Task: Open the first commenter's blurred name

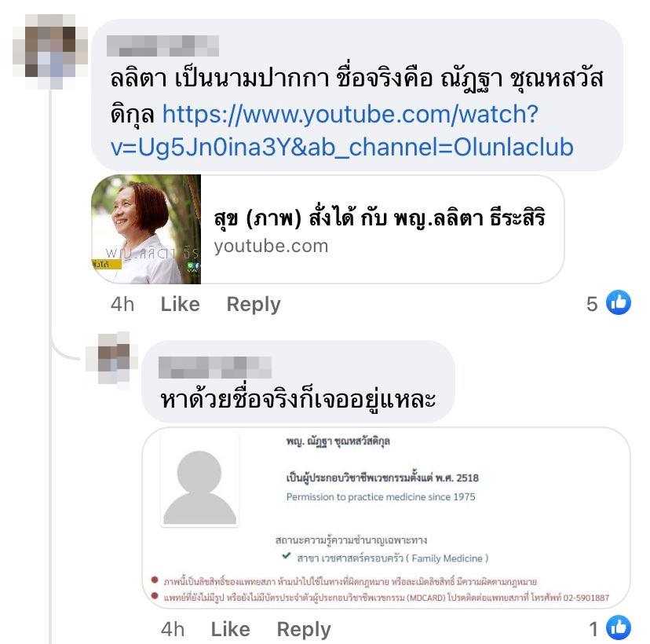Action: (x=163, y=46)
